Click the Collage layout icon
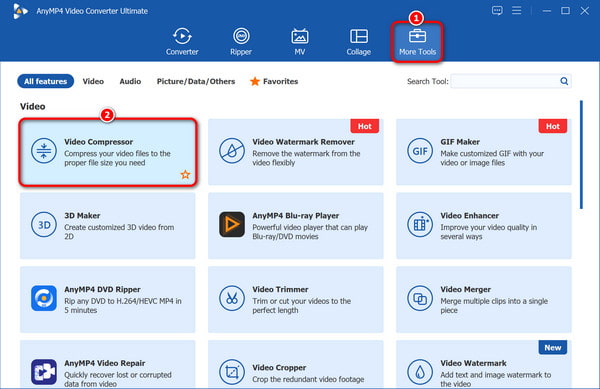600x389 pixels. [359, 36]
